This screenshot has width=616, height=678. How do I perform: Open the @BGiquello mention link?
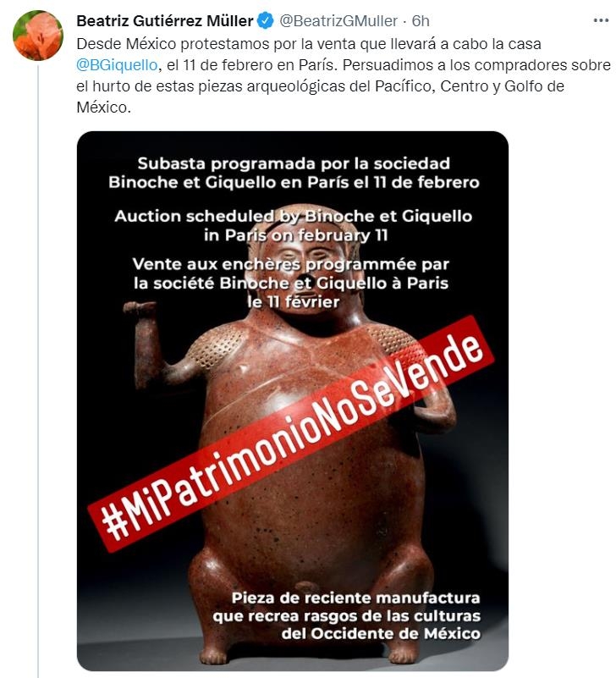117,65
